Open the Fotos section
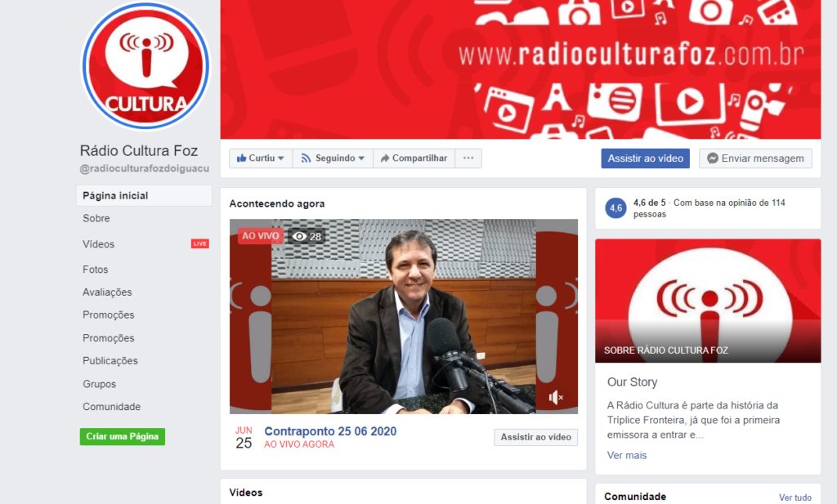 click(95, 270)
